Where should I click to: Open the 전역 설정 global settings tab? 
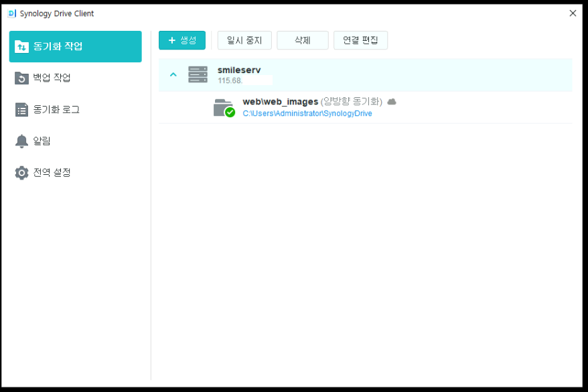tap(76, 173)
